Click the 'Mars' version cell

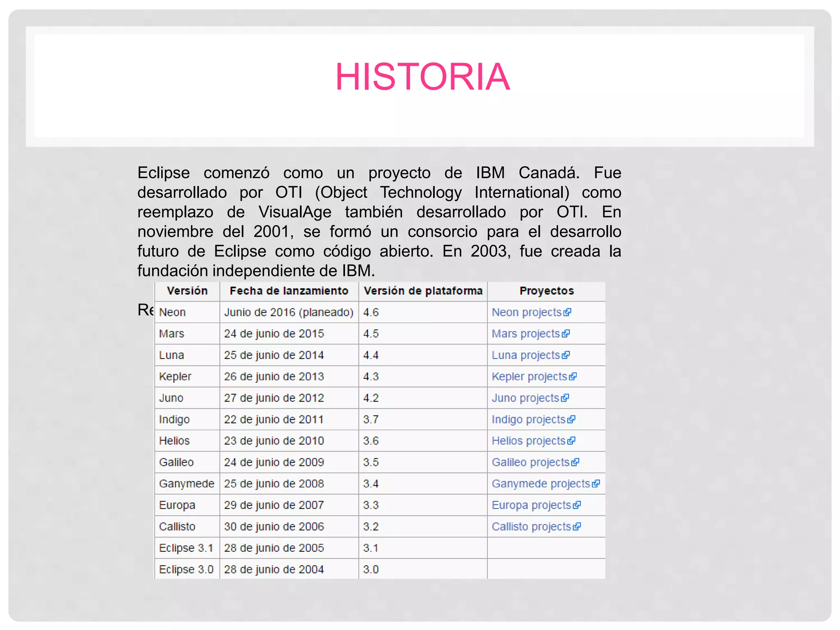tap(187, 334)
